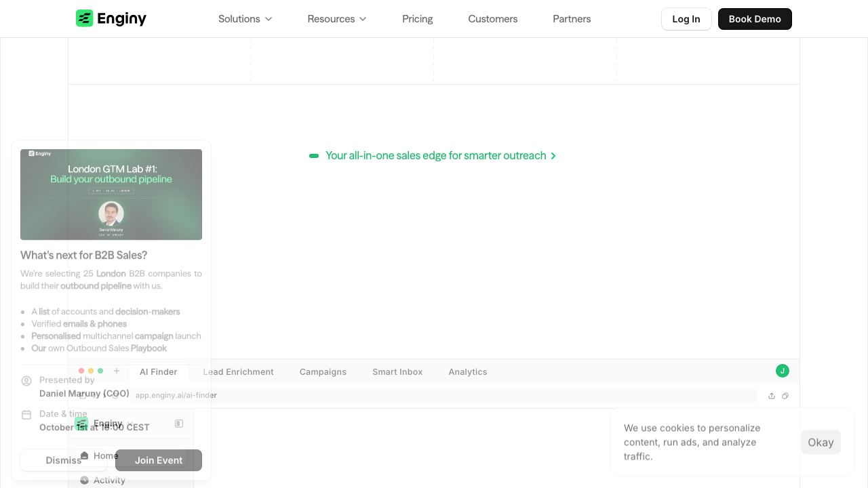Screen dimensions: 868x488
Task: Switch to the Lead Enrichment tab
Action: [239, 372]
